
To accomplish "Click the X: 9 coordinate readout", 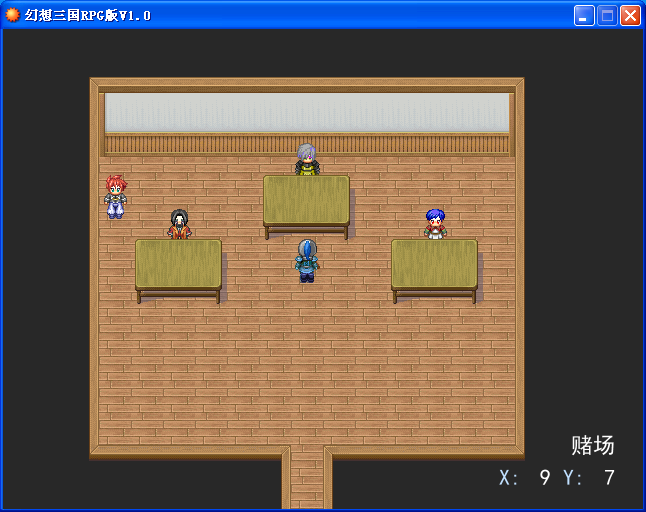I will click(524, 478).
